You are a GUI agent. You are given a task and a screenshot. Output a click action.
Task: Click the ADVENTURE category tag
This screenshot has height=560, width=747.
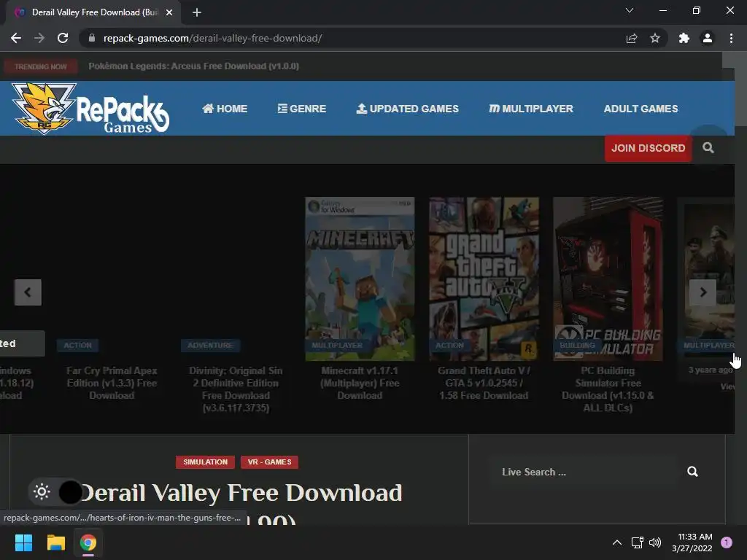(210, 345)
